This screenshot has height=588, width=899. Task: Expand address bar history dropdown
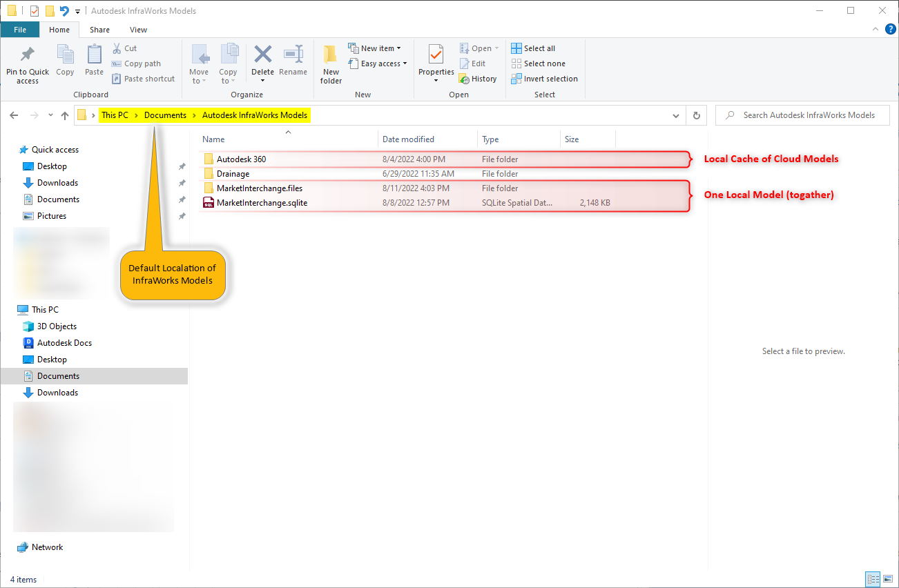click(x=676, y=115)
